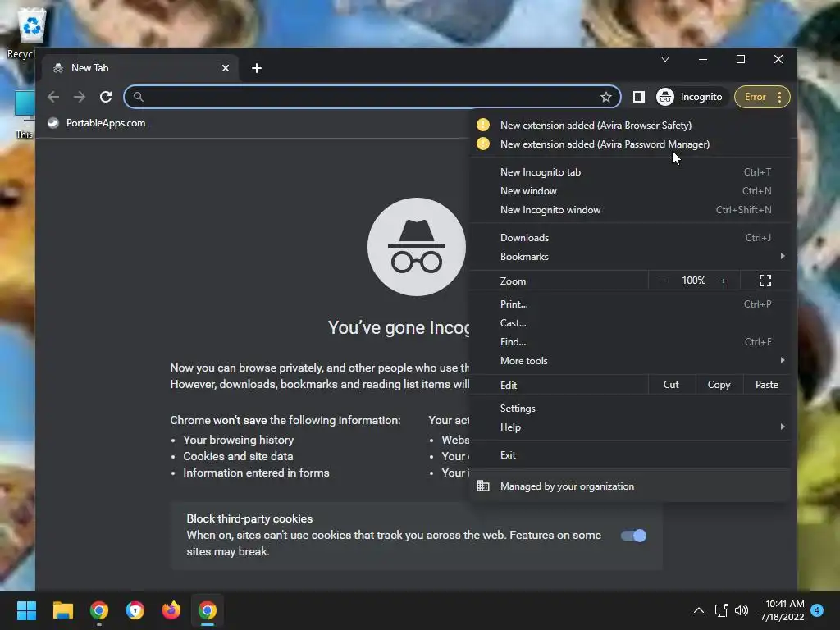Click the managed organization building icon

click(x=482, y=486)
